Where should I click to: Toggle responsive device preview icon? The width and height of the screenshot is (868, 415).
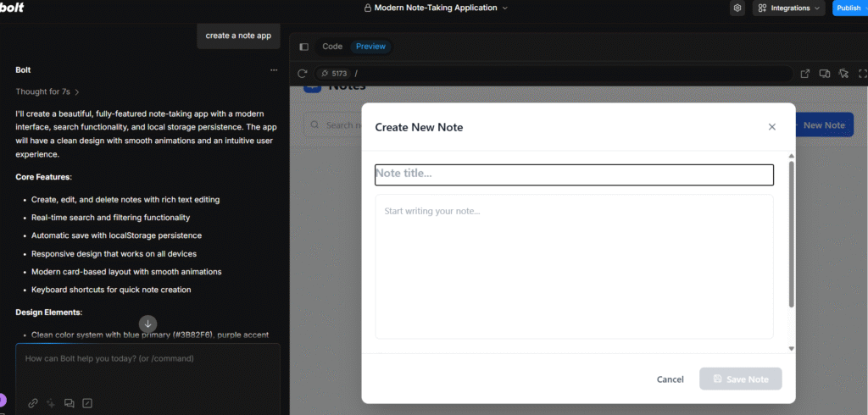pyautogui.click(x=824, y=74)
